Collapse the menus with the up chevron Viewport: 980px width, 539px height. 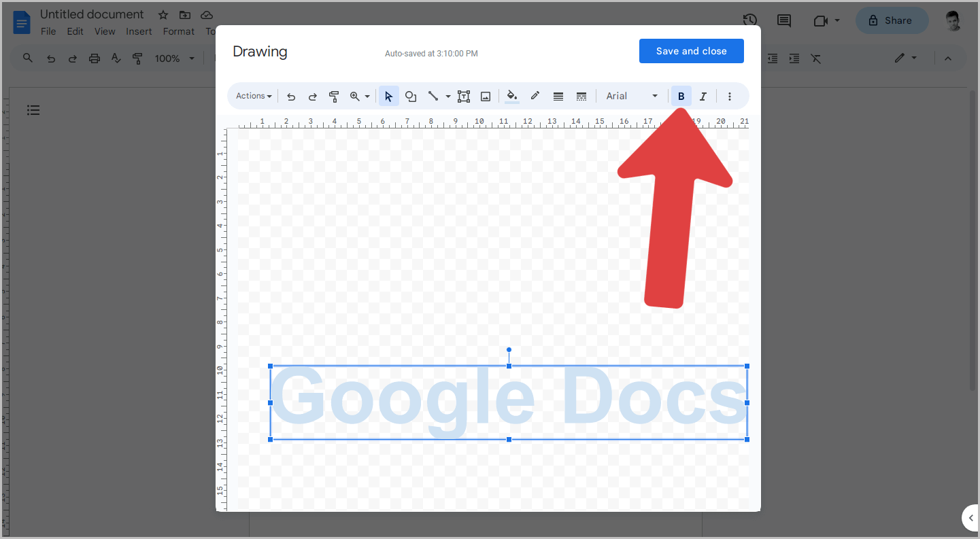(948, 58)
